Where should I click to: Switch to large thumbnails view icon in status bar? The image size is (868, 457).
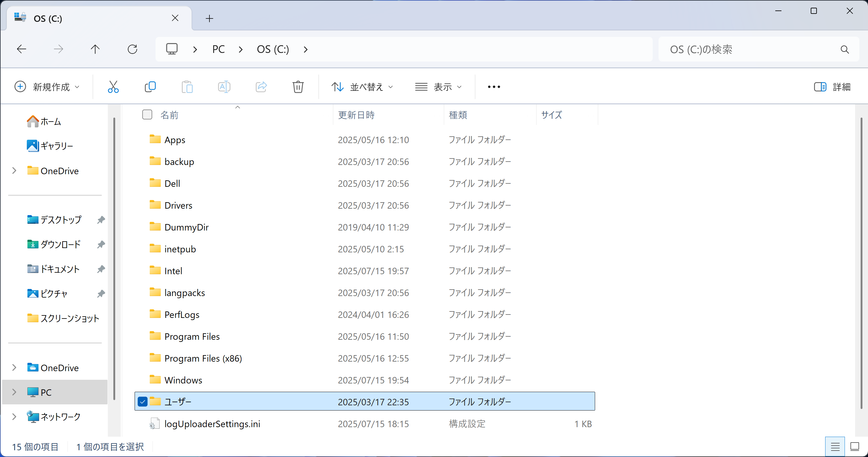pyautogui.click(x=854, y=447)
